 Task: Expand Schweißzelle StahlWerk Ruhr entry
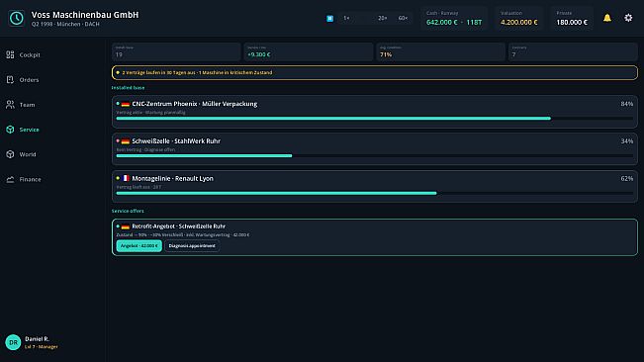(375, 149)
